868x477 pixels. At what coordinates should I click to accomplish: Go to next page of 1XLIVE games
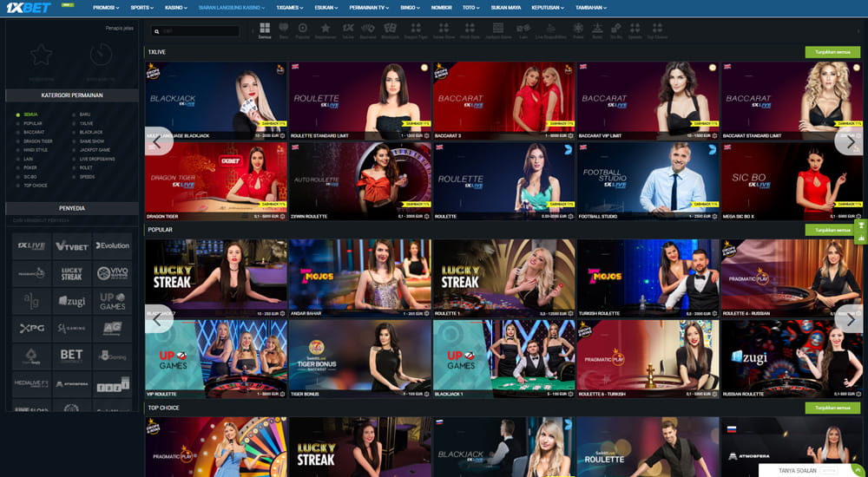(849, 141)
